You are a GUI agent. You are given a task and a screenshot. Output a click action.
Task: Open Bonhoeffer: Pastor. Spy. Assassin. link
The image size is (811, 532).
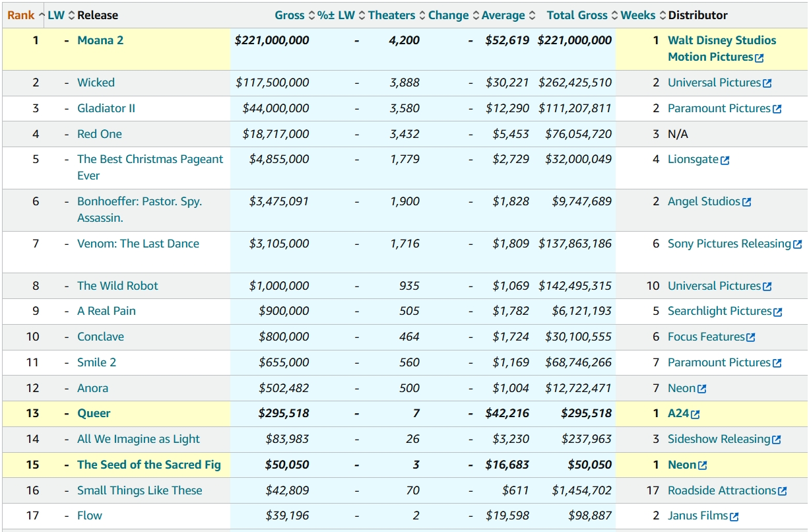pyautogui.click(x=139, y=210)
